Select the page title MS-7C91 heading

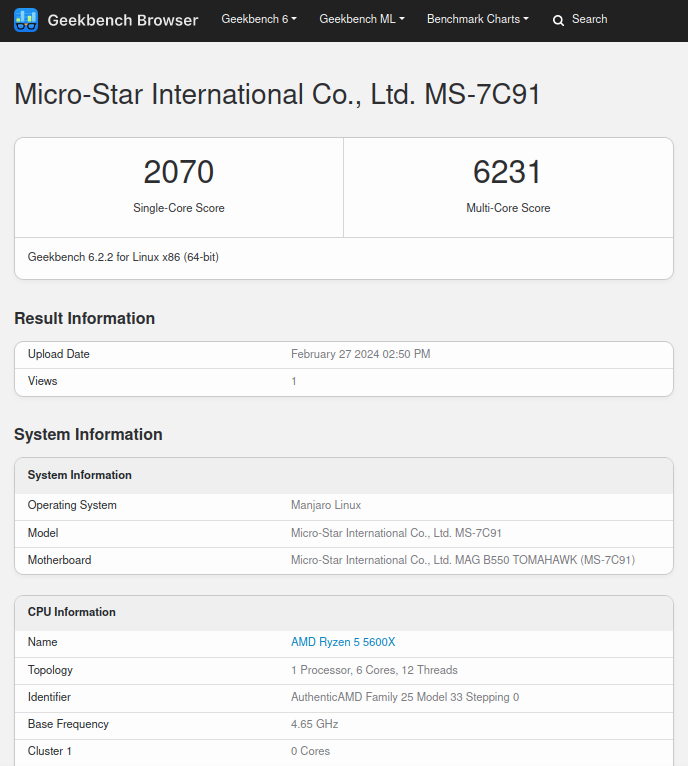(277, 94)
